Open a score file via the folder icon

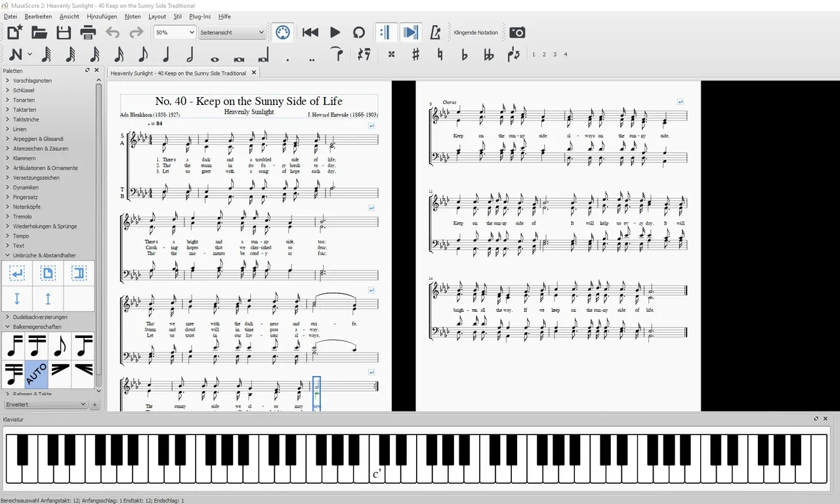(39, 32)
